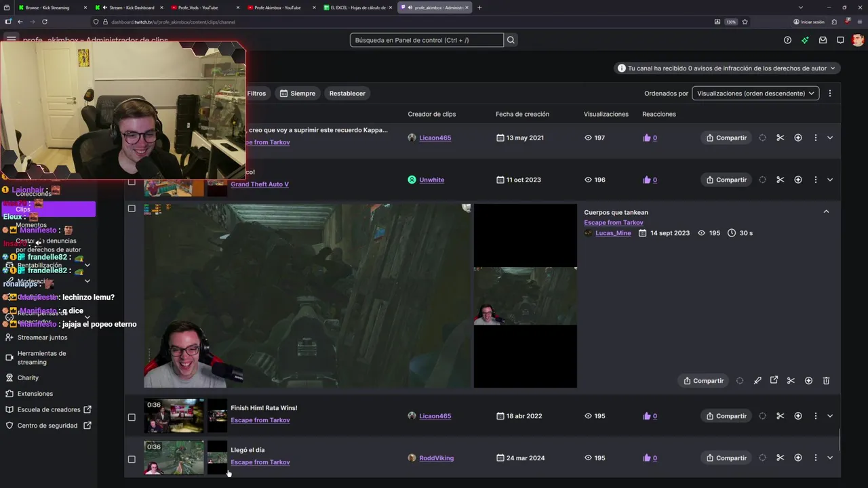Image resolution: width=868 pixels, height=488 pixels.
Task: Expand the 13 may 2021 clip row chevron
Action: [830, 138]
